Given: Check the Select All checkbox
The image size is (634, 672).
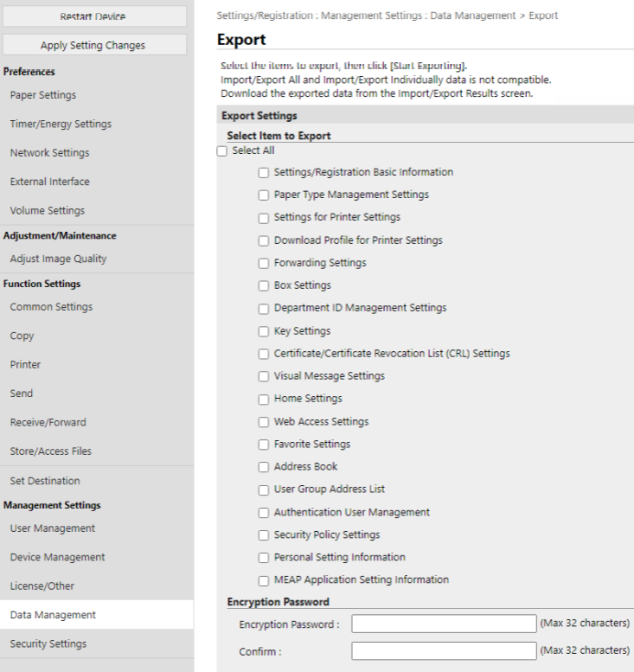Looking at the screenshot, I should pyautogui.click(x=222, y=150).
